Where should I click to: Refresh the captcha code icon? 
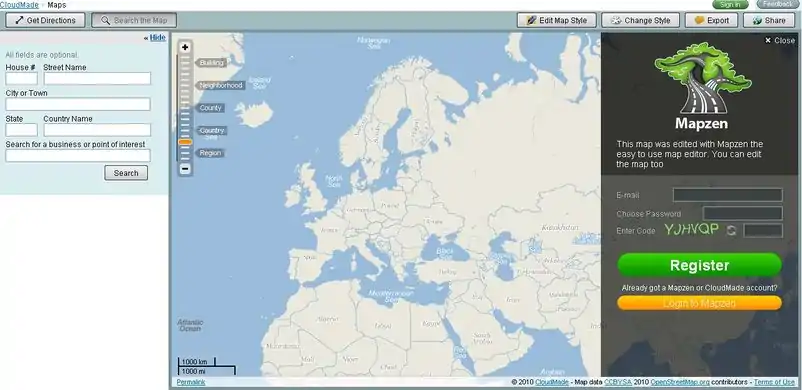tap(731, 230)
